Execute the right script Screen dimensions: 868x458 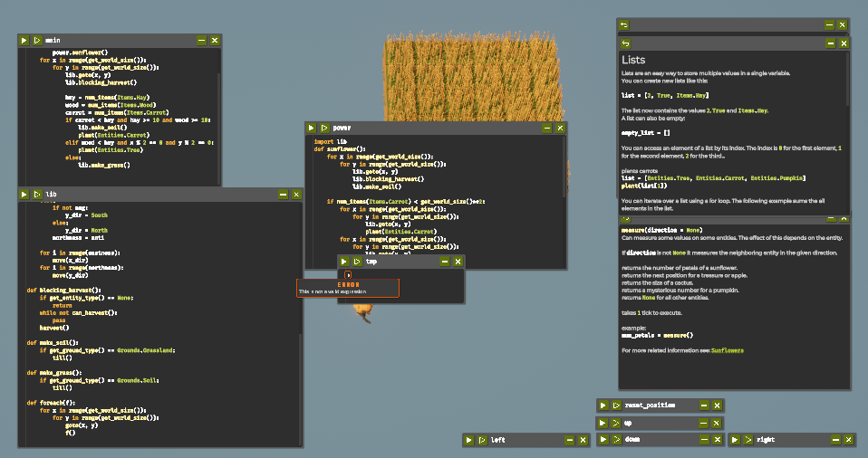click(736, 440)
